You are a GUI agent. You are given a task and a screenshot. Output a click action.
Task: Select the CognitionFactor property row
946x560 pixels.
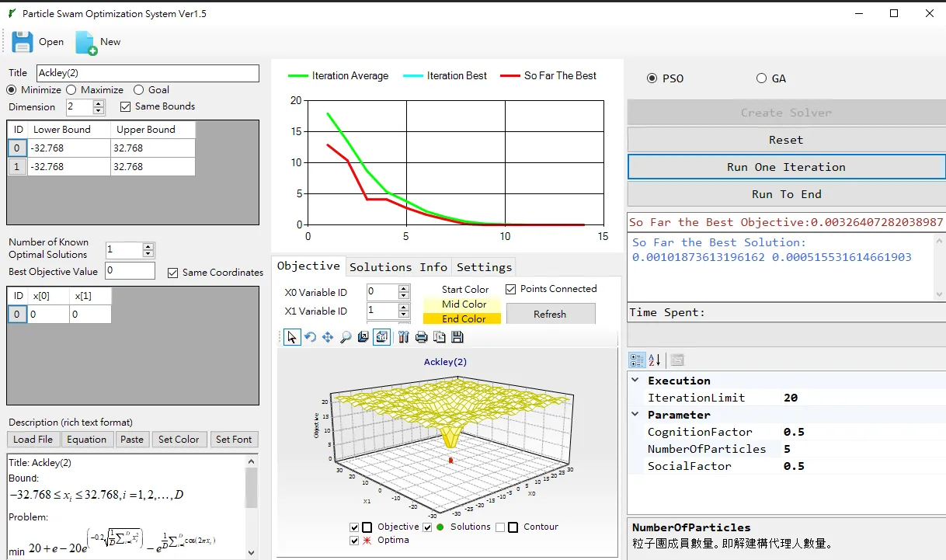pyautogui.click(x=786, y=432)
